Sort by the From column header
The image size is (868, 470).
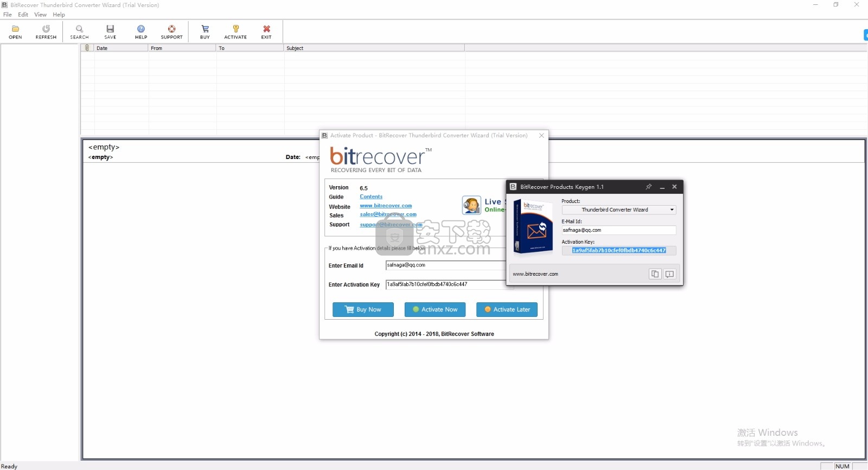point(182,48)
